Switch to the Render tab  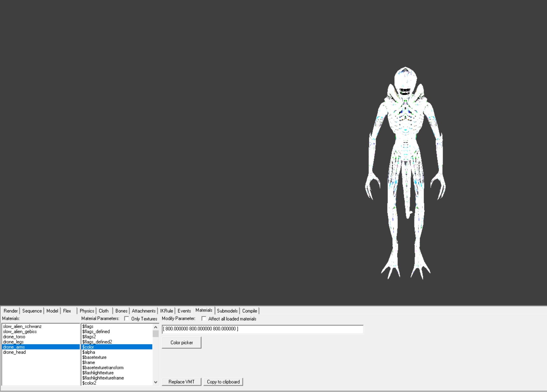pyautogui.click(x=10, y=311)
